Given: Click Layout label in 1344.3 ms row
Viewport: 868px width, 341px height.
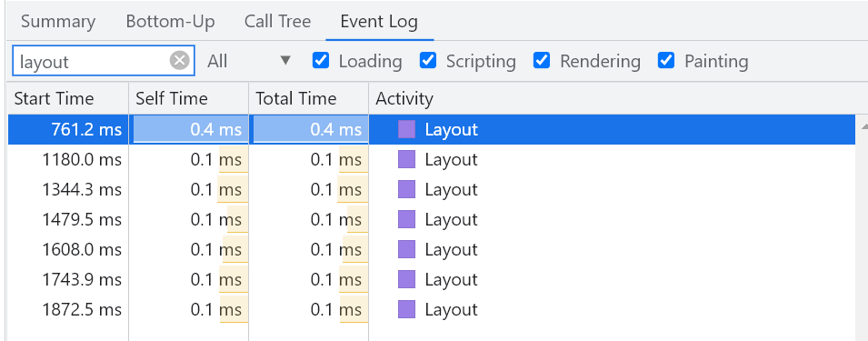Looking at the screenshot, I should click(451, 190).
